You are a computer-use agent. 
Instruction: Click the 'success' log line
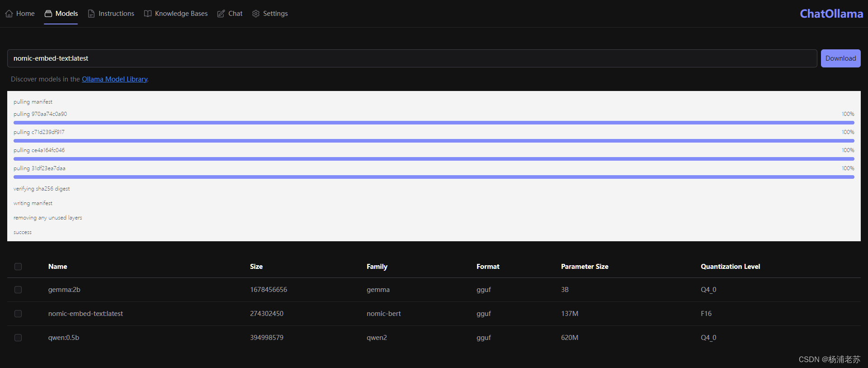23,232
